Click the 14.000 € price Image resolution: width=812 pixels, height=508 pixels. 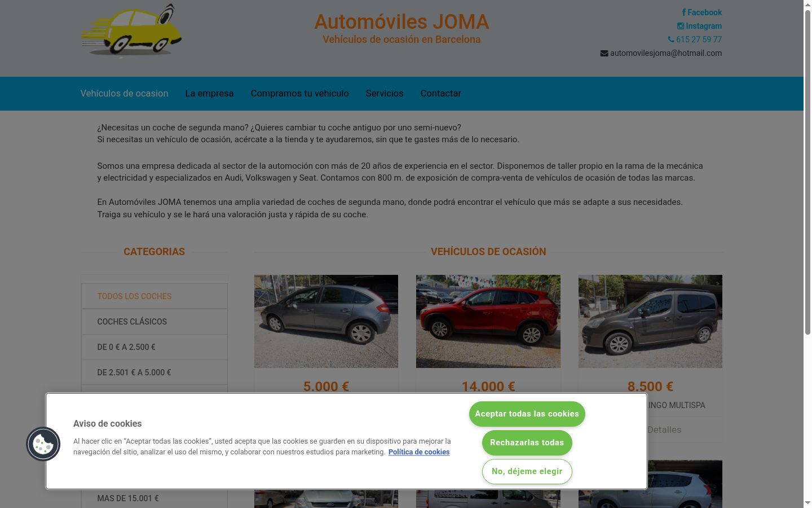(488, 386)
